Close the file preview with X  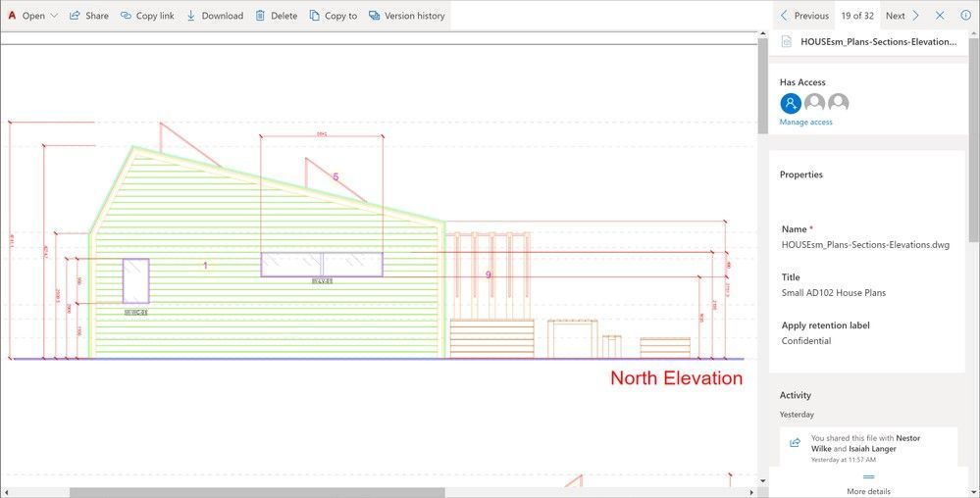pos(940,16)
